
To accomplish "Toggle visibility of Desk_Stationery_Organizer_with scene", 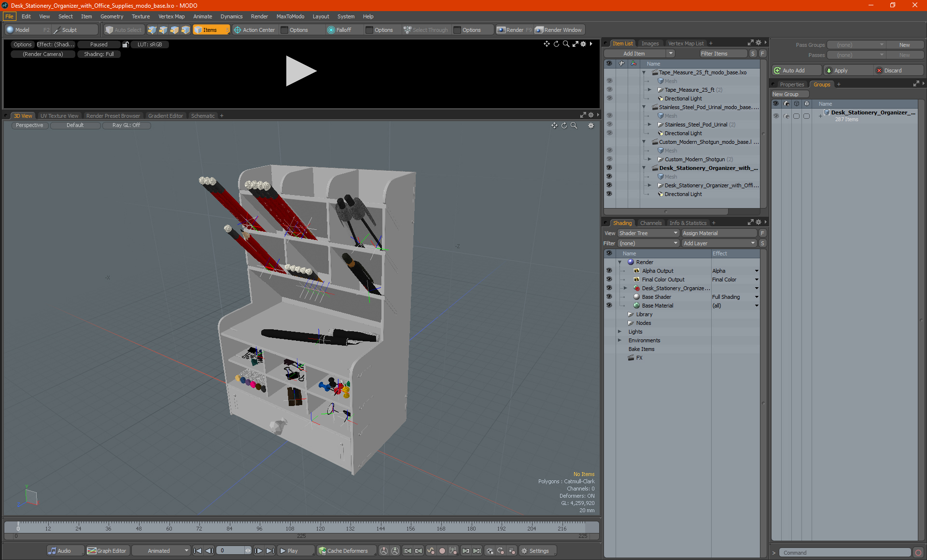I will click(609, 168).
